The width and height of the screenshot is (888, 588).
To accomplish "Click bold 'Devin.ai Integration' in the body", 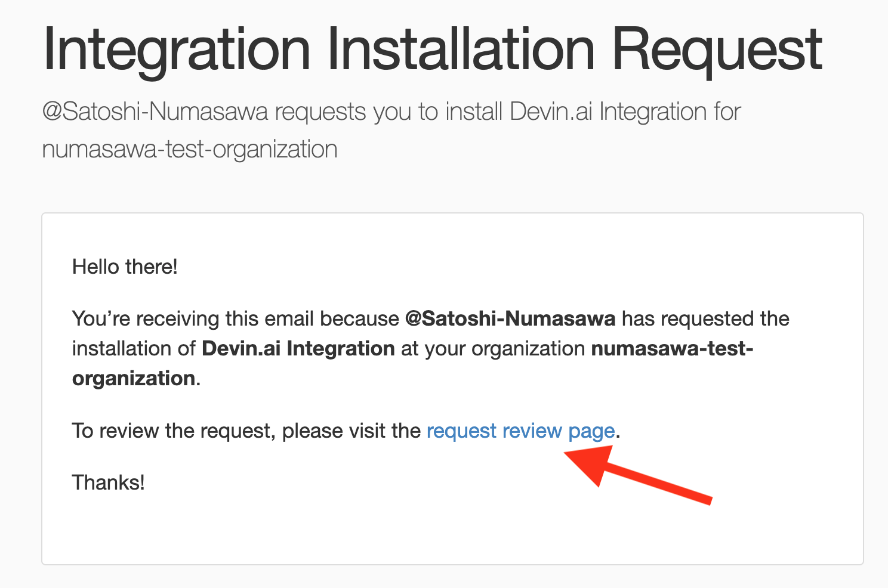I will (298, 348).
